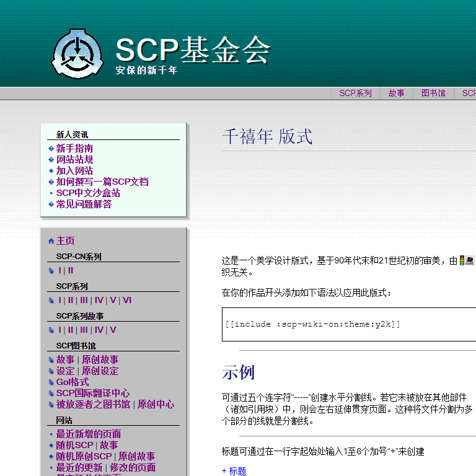The width and height of the screenshot is (476, 476).
Task: Open SCP系列 volume VI
Action: [126, 301]
